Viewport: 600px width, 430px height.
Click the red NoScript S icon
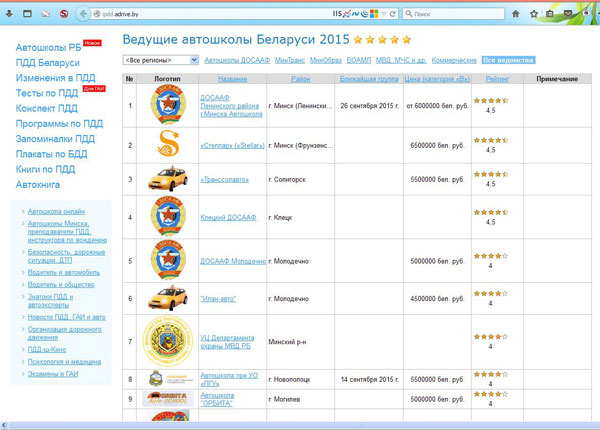tap(64, 14)
